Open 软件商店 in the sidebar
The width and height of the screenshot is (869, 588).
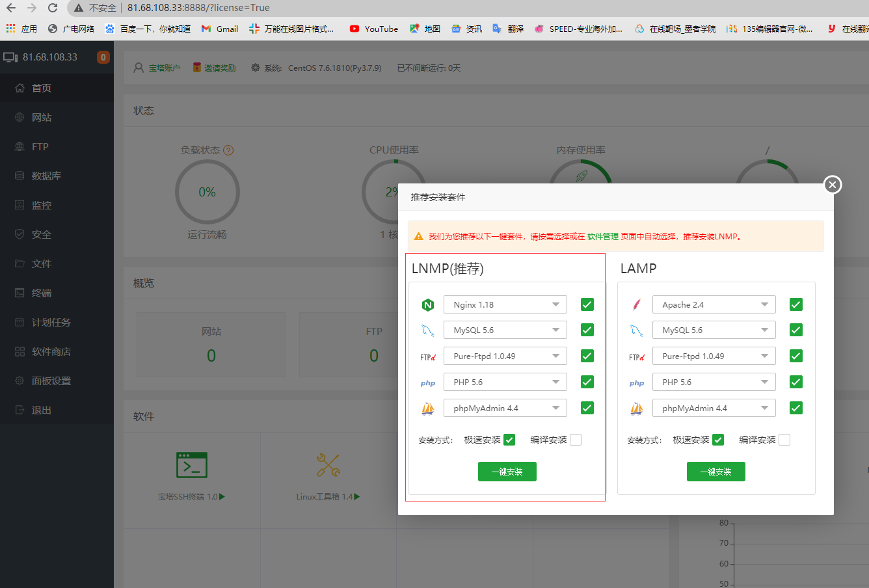(57, 351)
